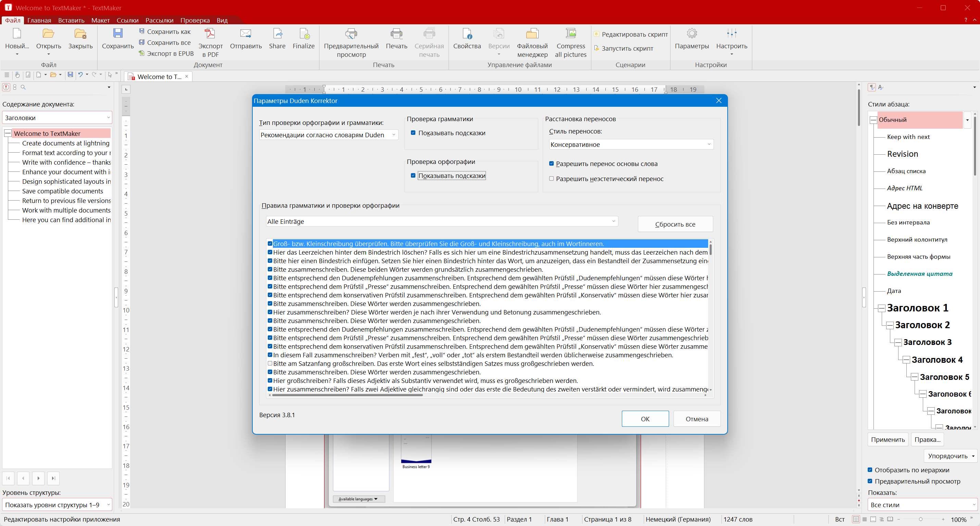The width and height of the screenshot is (980, 526).
Task: Open the Проверка ribbon tab
Action: pyautogui.click(x=195, y=20)
